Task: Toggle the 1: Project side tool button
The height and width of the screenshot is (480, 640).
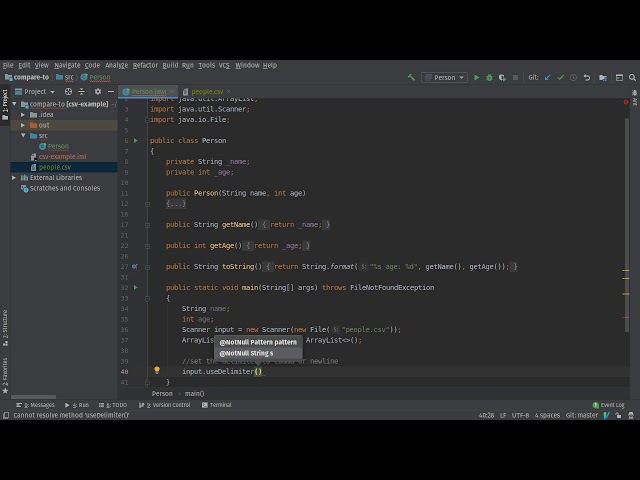Action: coord(5,104)
